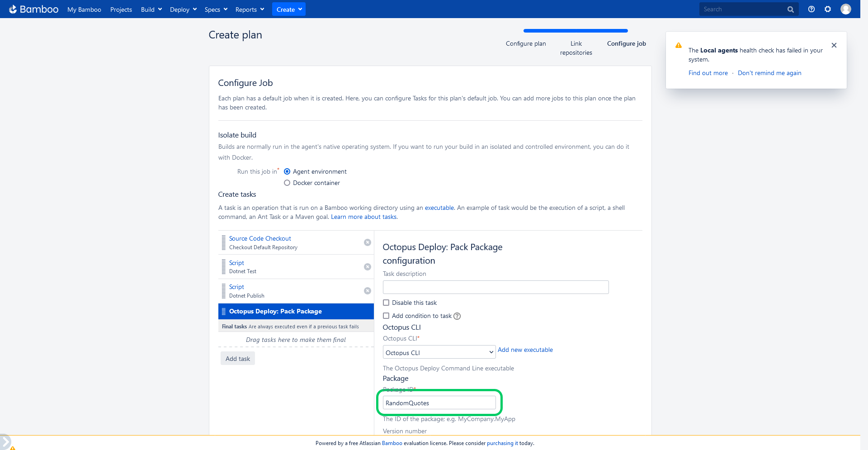Click the Add task button

[238, 359]
